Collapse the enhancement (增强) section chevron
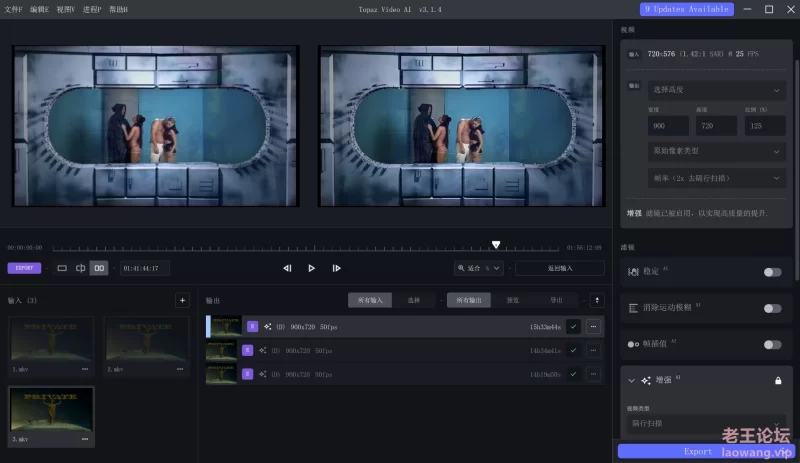Screen dimensions: 800x463 point(631,381)
